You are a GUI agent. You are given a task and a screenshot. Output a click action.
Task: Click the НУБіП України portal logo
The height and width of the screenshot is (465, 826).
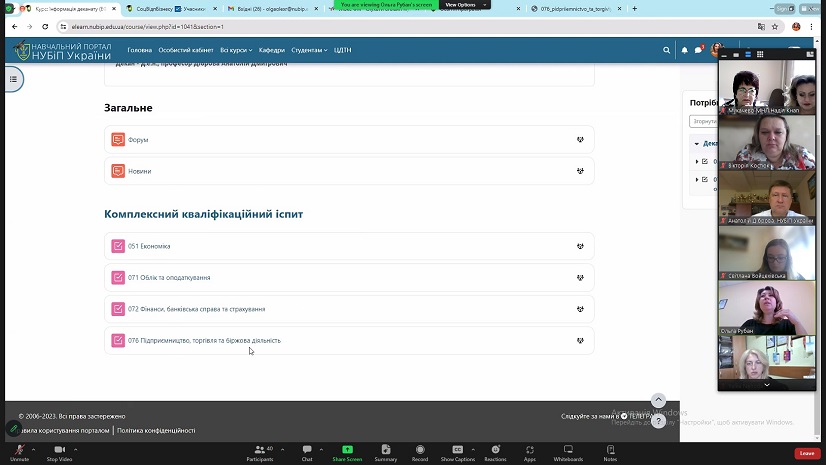62,51
